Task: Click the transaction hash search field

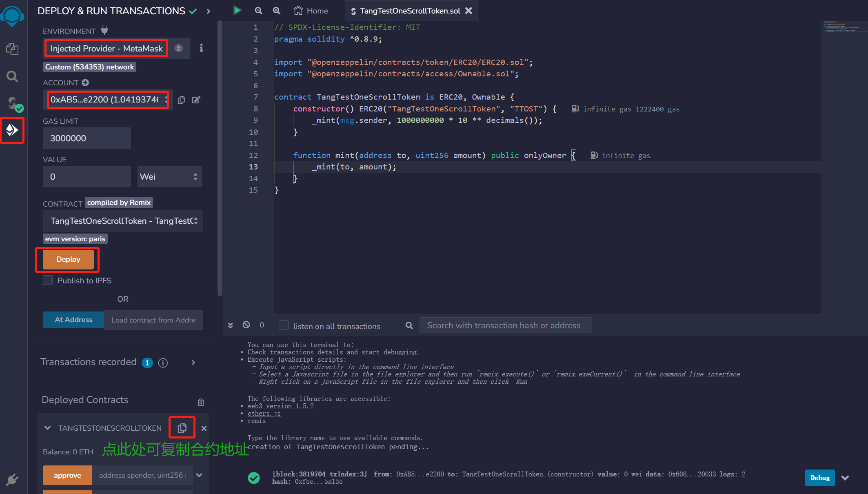Action: (x=505, y=325)
